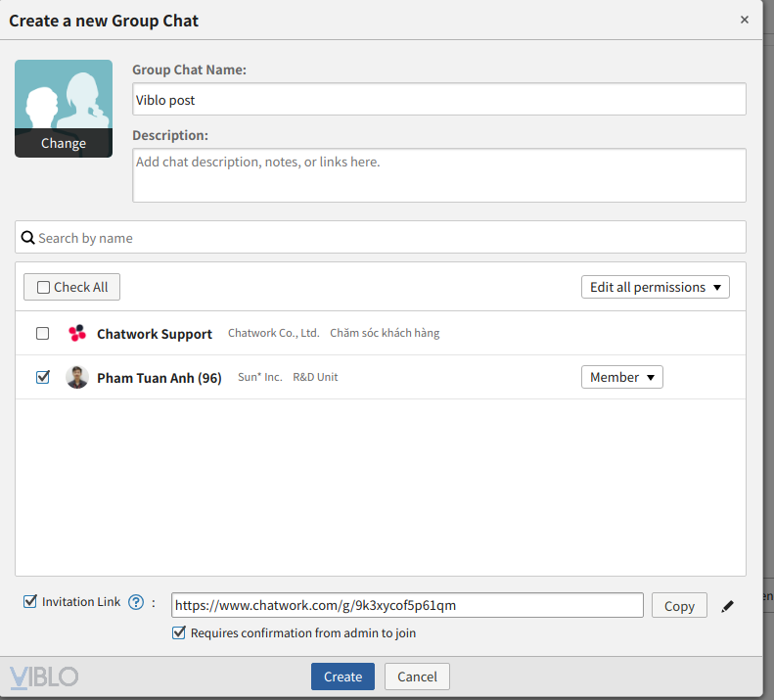Click the Chatwork Support logo icon
Screen dimensions: 774x700
click(77, 334)
